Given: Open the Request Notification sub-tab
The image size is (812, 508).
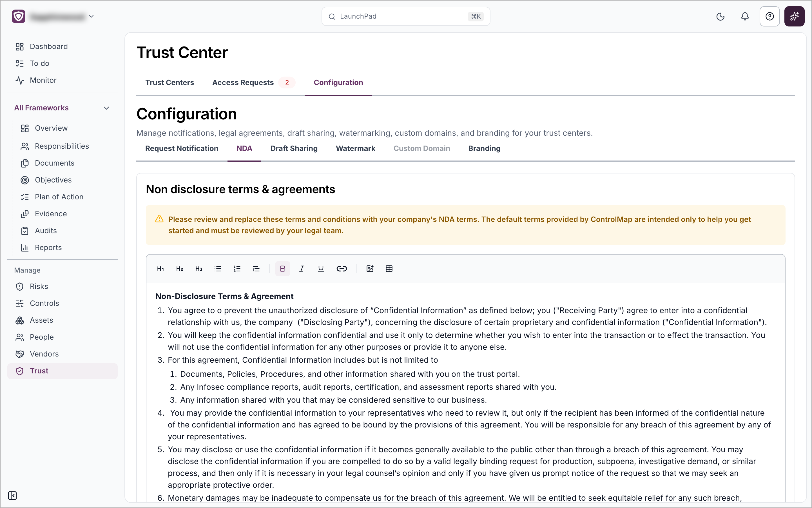Looking at the screenshot, I should [182, 148].
